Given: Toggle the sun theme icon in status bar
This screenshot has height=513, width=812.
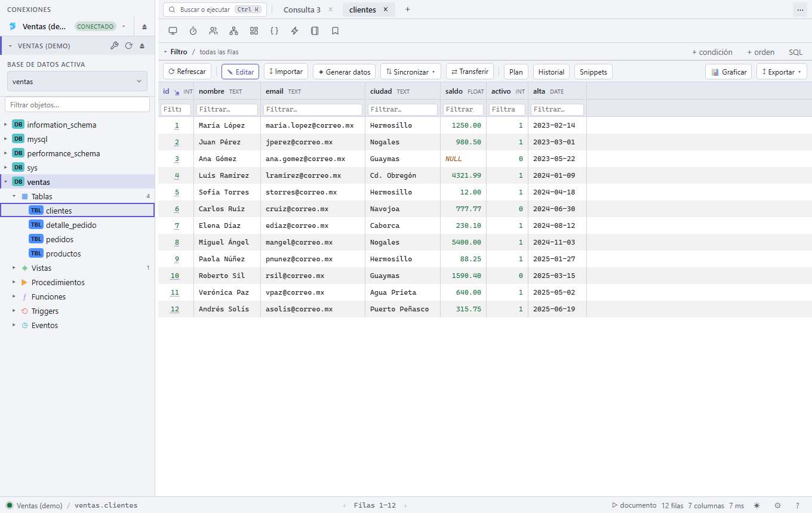Looking at the screenshot, I should click(757, 505).
